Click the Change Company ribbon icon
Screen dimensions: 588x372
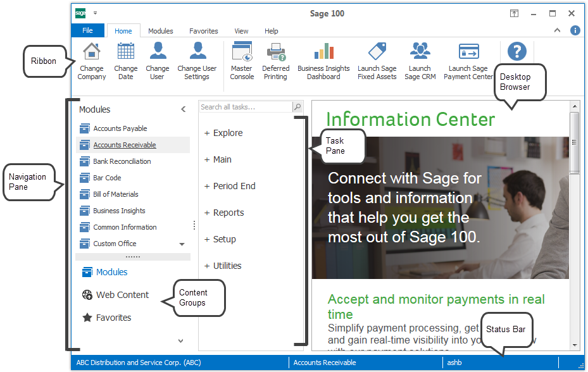click(92, 52)
